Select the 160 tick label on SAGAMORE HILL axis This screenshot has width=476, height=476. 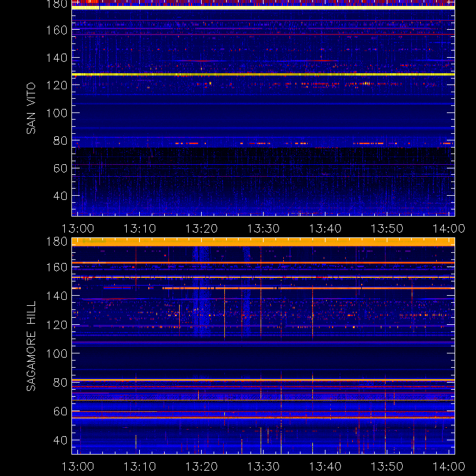coord(57,267)
